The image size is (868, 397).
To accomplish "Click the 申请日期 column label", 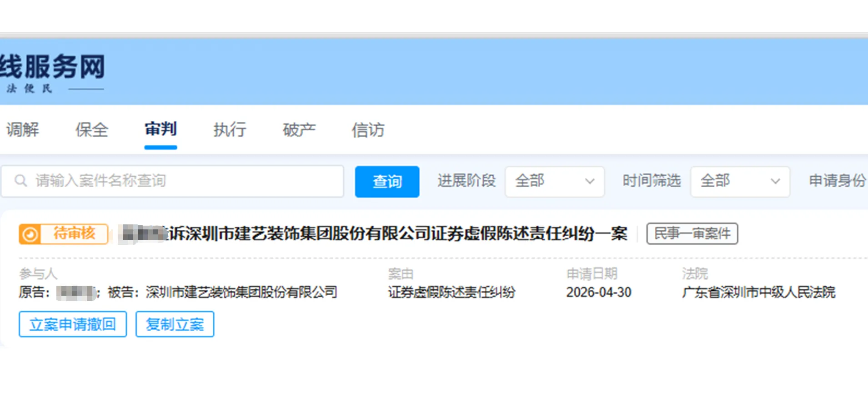I will [x=592, y=273].
